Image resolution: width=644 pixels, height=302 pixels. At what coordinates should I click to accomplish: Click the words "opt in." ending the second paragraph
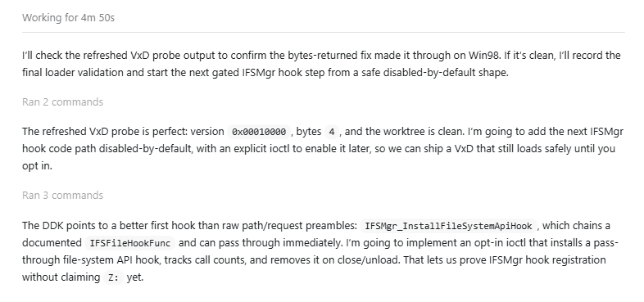[38, 166]
